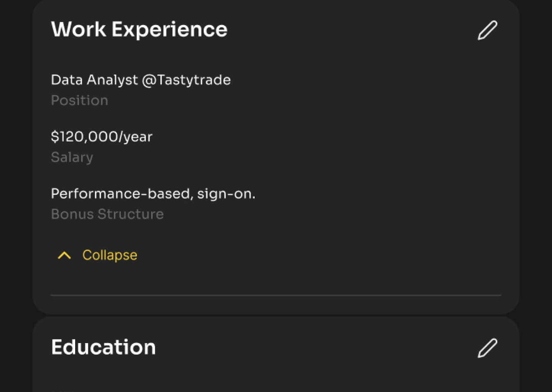This screenshot has width=552, height=392.
Task: Select the "$120,000" salary amount
Action: click(x=84, y=137)
